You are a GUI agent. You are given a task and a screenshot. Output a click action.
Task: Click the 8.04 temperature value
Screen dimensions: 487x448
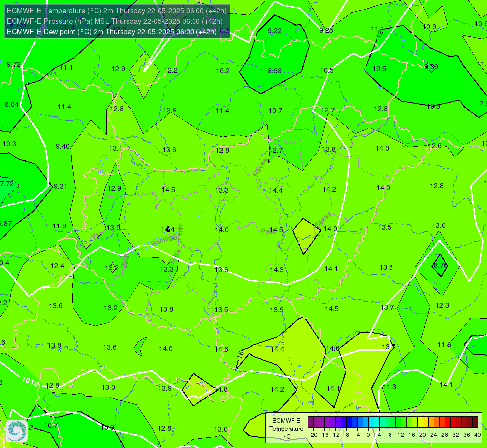[x=12, y=104]
